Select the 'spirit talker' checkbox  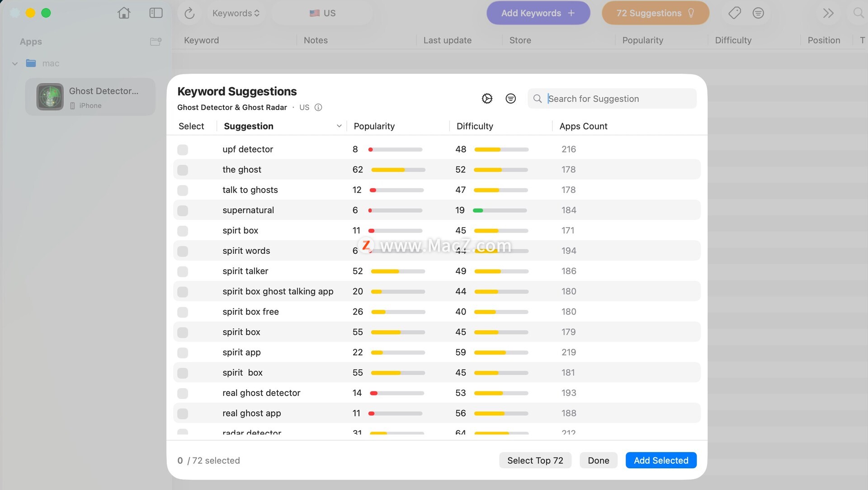[183, 271]
